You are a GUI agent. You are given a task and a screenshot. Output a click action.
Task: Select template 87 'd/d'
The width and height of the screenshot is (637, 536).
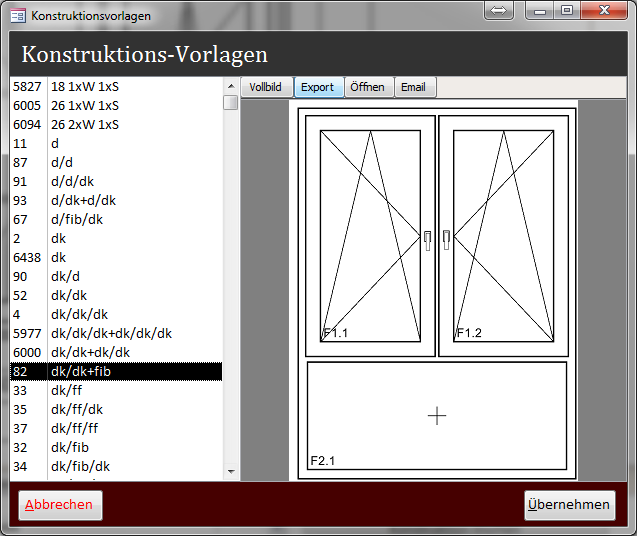[116, 163]
